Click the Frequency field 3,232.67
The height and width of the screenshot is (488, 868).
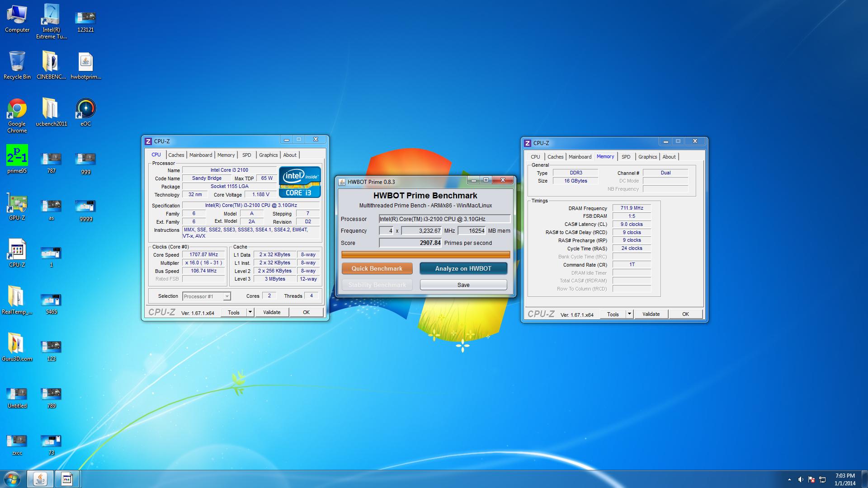pyautogui.click(x=421, y=230)
